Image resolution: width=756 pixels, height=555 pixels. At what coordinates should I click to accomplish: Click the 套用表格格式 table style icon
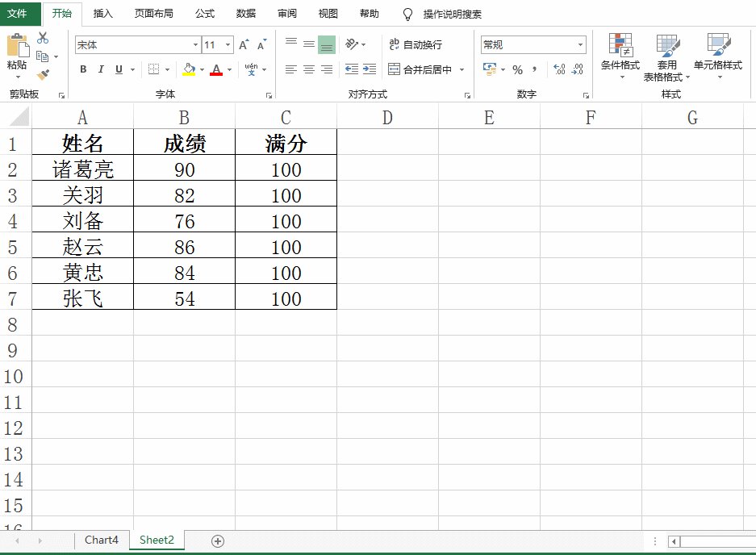[x=668, y=54]
